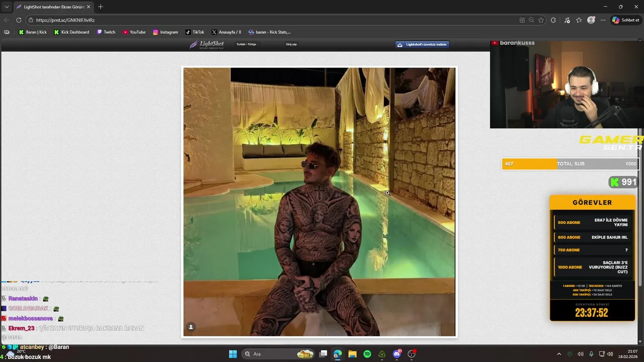The height and width of the screenshot is (362, 644).
Task: Click the taskbar Ara search box
Action: point(278,354)
